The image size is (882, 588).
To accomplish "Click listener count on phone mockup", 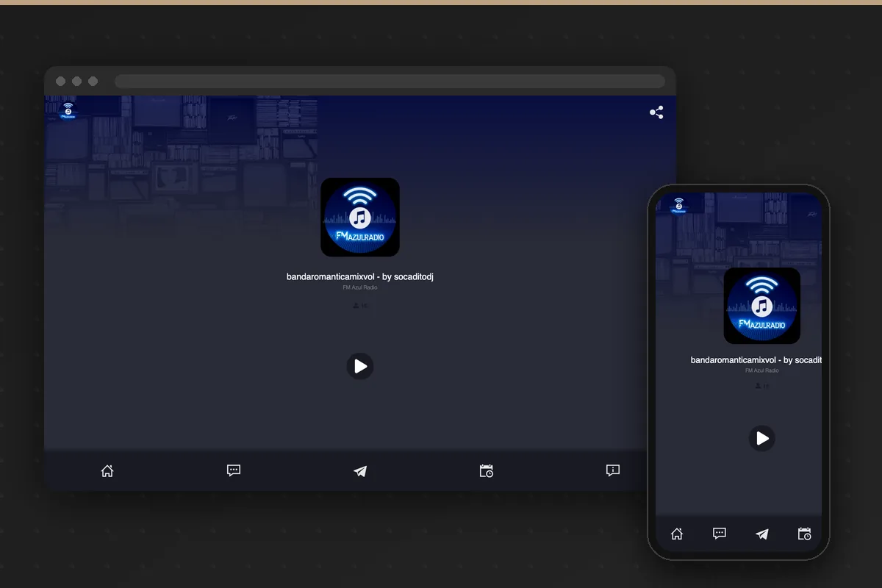I will coord(762,386).
